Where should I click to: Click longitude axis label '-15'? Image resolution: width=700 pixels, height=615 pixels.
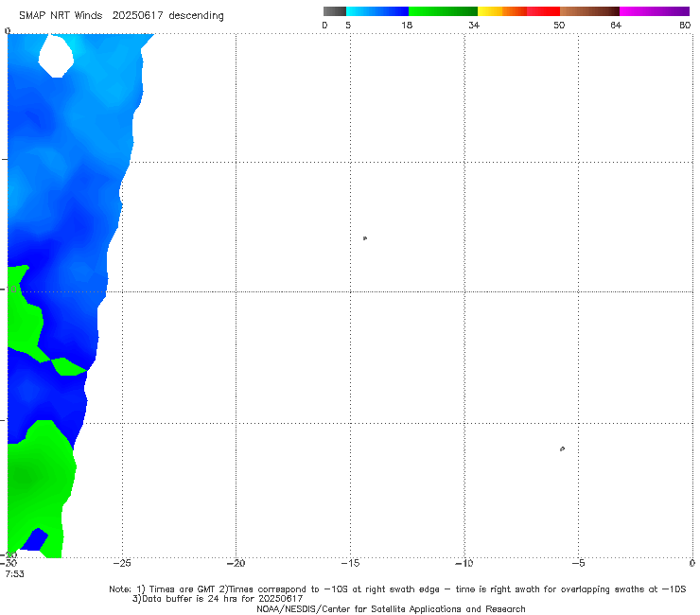[350, 563]
